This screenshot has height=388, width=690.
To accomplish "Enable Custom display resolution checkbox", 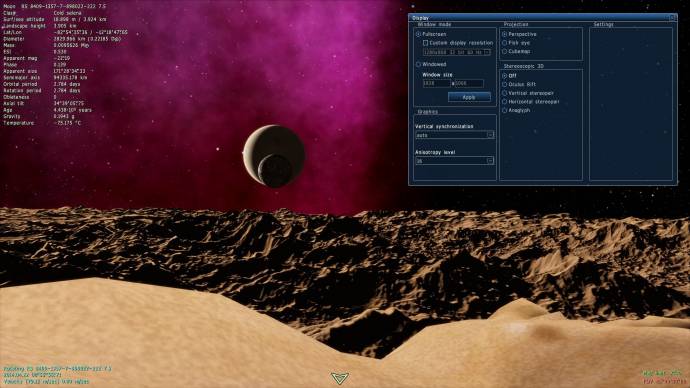I will pos(425,43).
